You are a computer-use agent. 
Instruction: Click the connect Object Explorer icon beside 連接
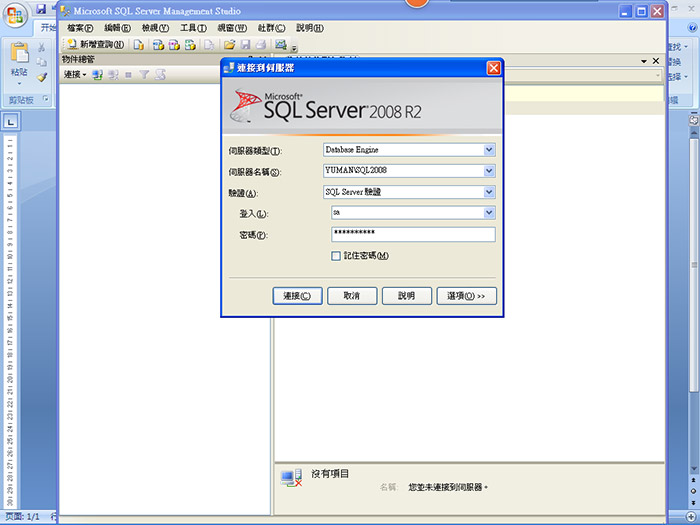[x=98, y=75]
